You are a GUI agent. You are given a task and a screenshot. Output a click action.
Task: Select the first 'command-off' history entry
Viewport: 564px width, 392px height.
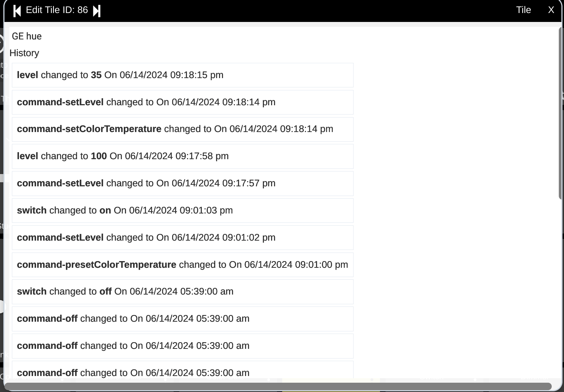[x=182, y=319]
